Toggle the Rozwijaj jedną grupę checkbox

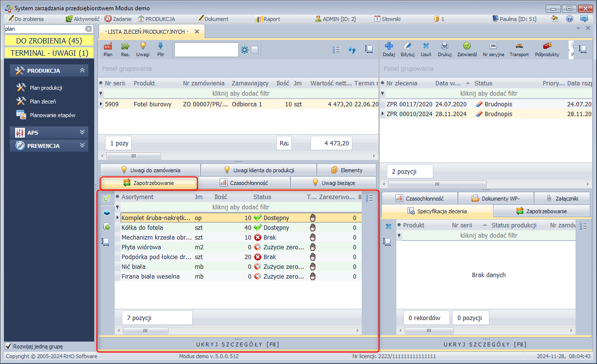(8, 346)
